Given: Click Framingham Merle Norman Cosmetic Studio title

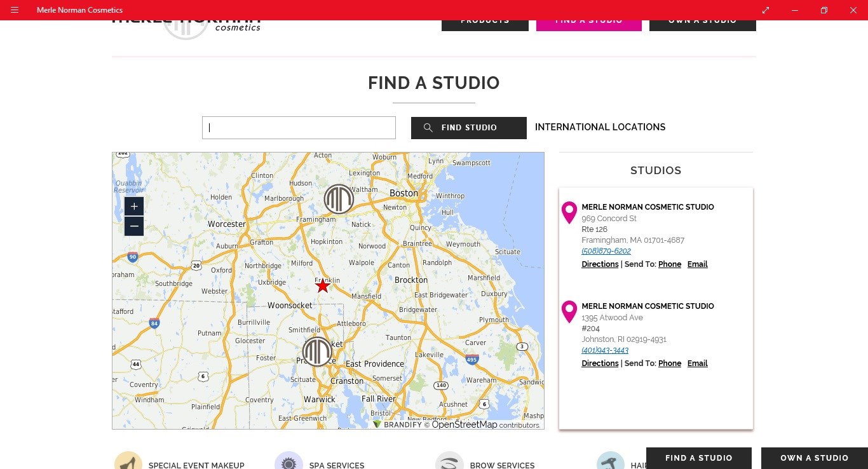Looking at the screenshot, I should (x=648, y=207).
